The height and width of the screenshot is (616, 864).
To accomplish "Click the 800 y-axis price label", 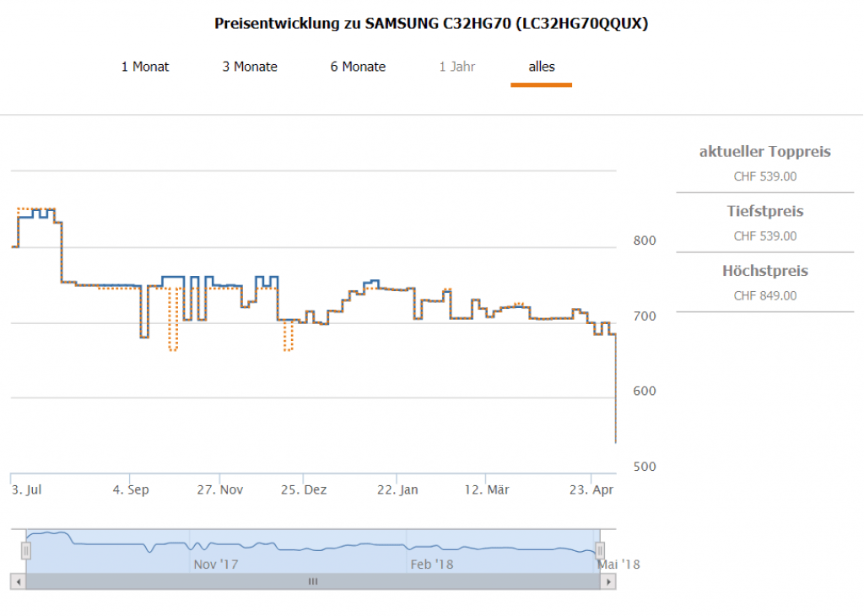I will click(x=645, y=240).
